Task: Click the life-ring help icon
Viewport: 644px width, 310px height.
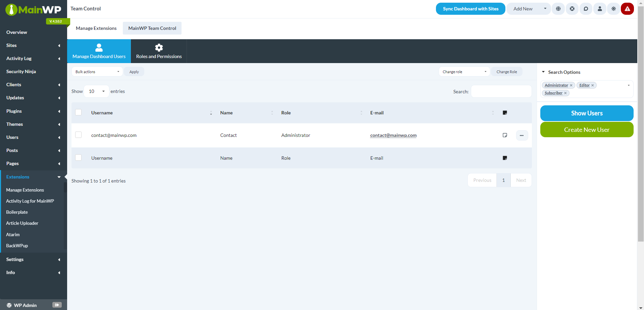Action: pyautogui.click(x=572, y=9)
